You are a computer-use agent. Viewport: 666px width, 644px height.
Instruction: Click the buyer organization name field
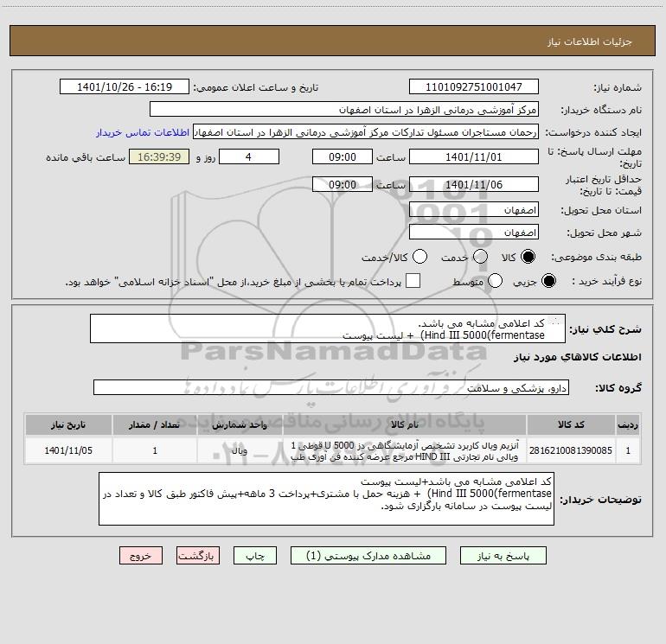click(x=344, y=110)
